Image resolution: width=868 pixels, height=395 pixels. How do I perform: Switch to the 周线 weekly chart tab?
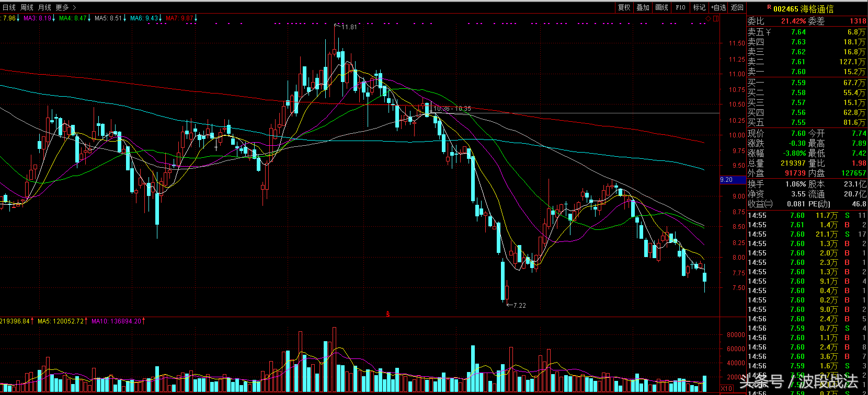(x=27, y=7)
